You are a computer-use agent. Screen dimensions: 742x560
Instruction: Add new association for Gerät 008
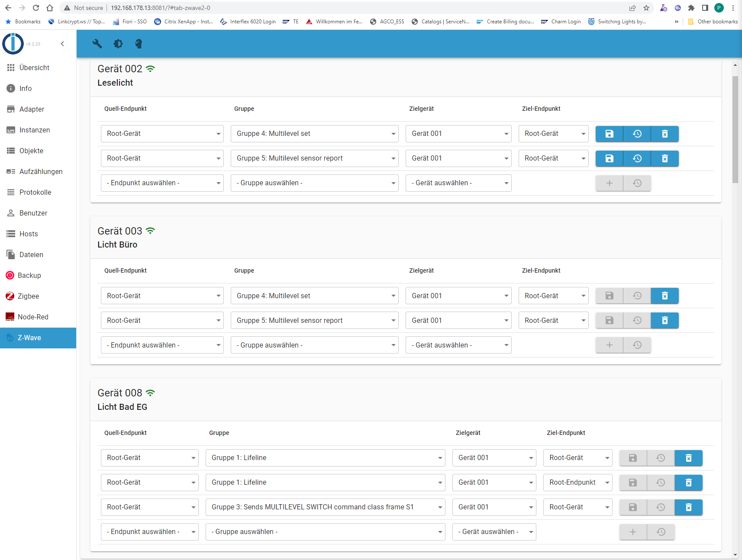coord(633,532)
